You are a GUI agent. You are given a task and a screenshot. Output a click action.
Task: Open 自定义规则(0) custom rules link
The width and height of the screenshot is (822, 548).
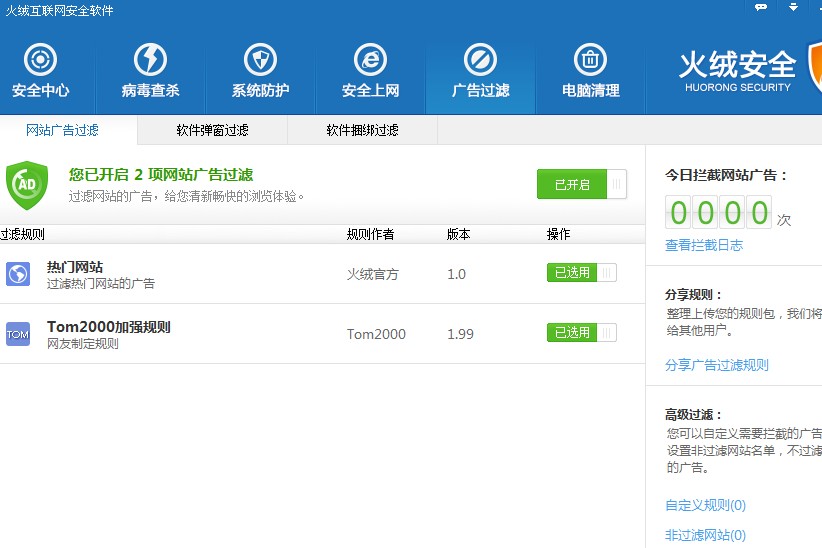705,505
